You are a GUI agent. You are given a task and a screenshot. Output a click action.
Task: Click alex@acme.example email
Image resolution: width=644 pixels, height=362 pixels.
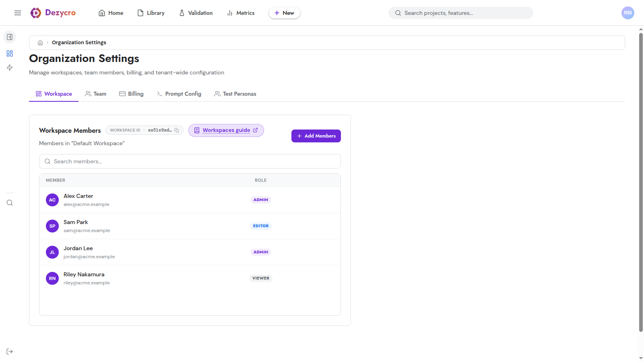(87, 204)
